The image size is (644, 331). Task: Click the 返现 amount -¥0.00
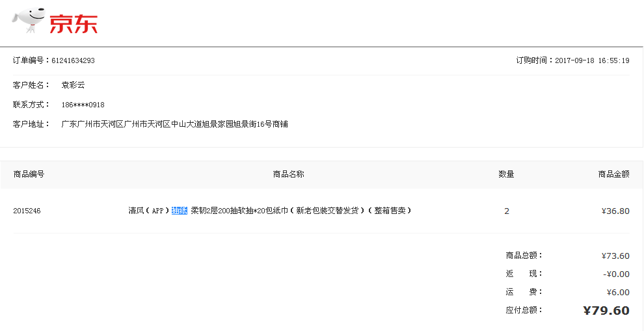[x=616, y=274]
